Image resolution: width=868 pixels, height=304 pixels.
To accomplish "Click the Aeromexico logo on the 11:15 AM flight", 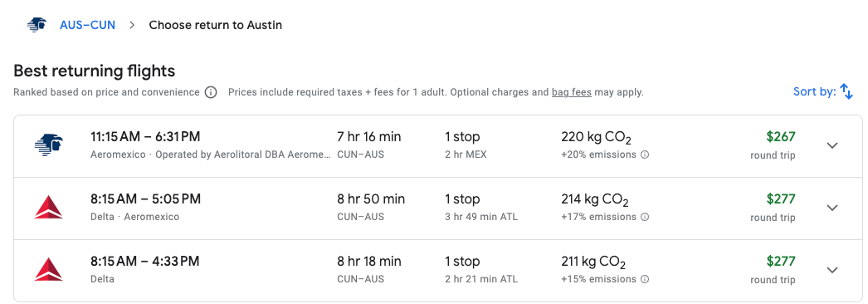I will click(49, 145).
